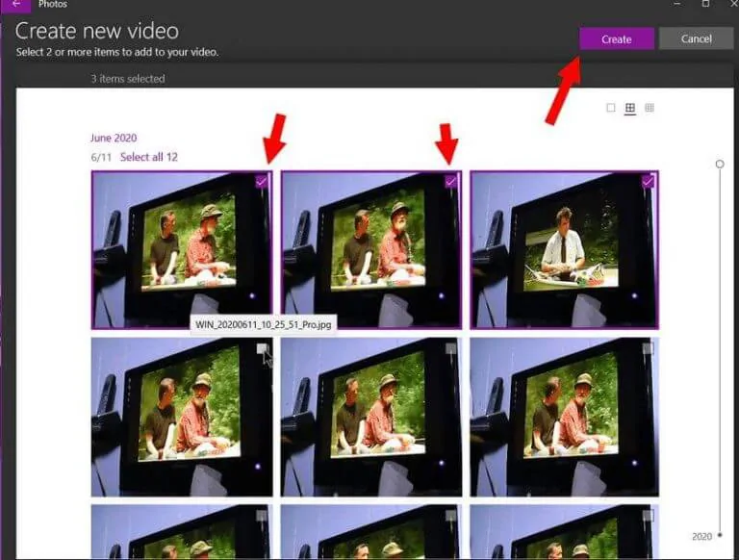The height and width of the screenshot is (560, 739).
Task: Open the second row left photo thumbnail
Action: (182, 418)
